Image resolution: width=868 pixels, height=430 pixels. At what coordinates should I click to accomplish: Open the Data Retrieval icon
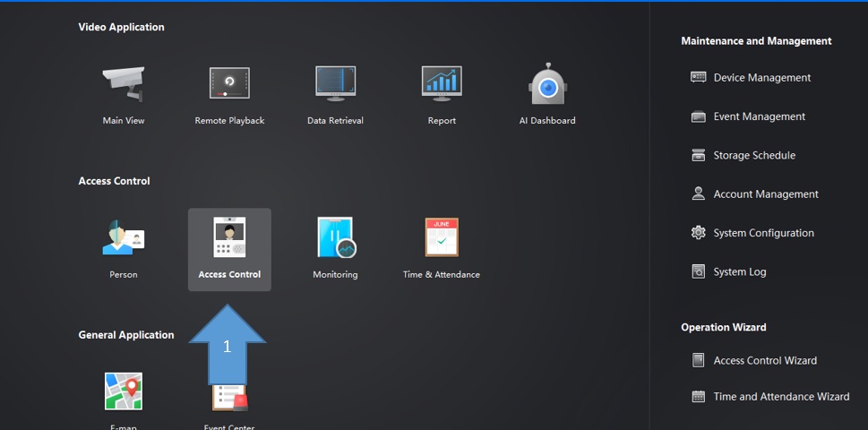[335, 83]
